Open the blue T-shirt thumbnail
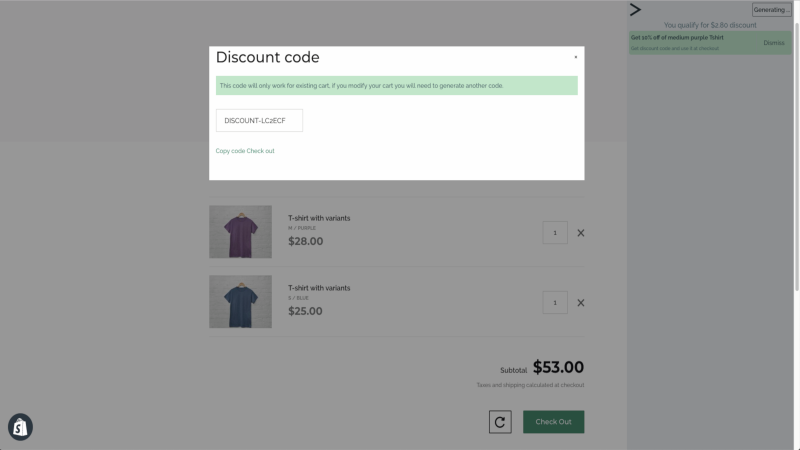The width and height of the screenshot is (800, 450). tap(240, 302)
